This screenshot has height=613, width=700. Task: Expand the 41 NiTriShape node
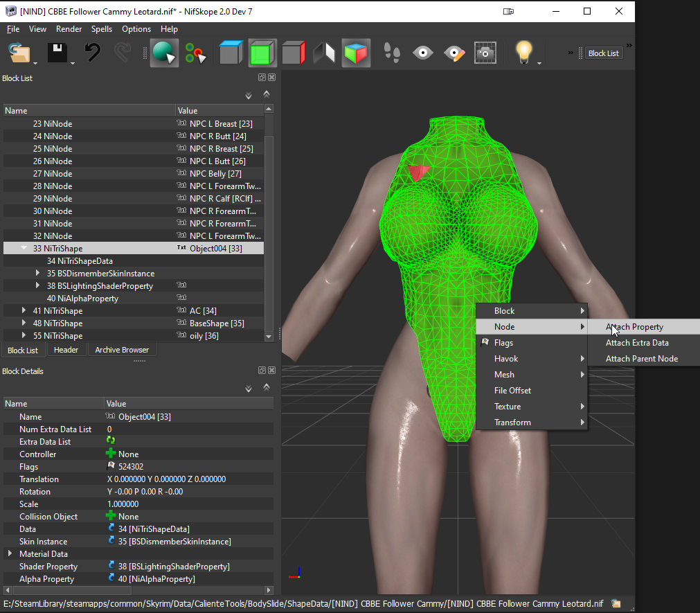pyautogui.click(x=24, y=310)
